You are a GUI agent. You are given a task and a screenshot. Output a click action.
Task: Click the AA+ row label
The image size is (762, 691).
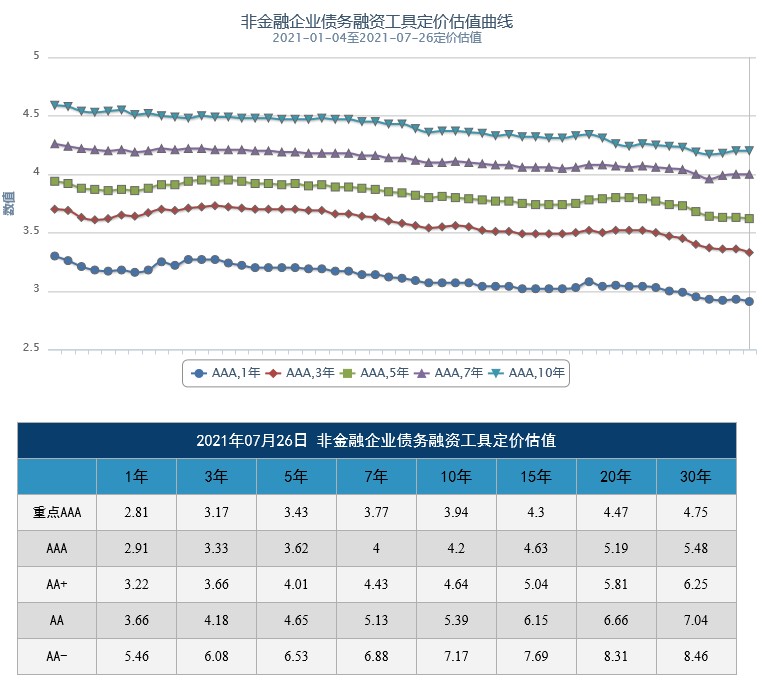[x=57, y=585]
